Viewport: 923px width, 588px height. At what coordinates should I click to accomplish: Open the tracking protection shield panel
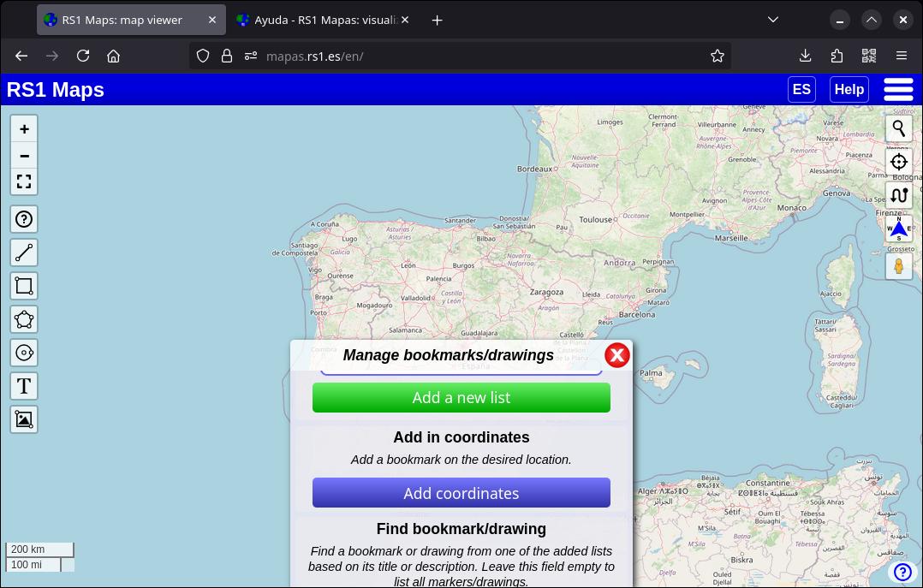point(203,56)
